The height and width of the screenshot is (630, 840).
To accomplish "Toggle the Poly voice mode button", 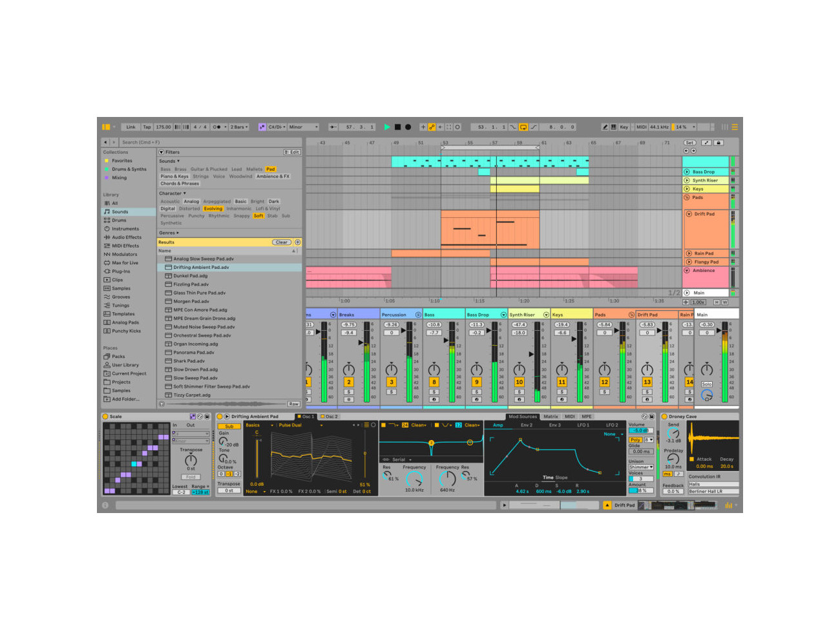I will pos(635,439).
